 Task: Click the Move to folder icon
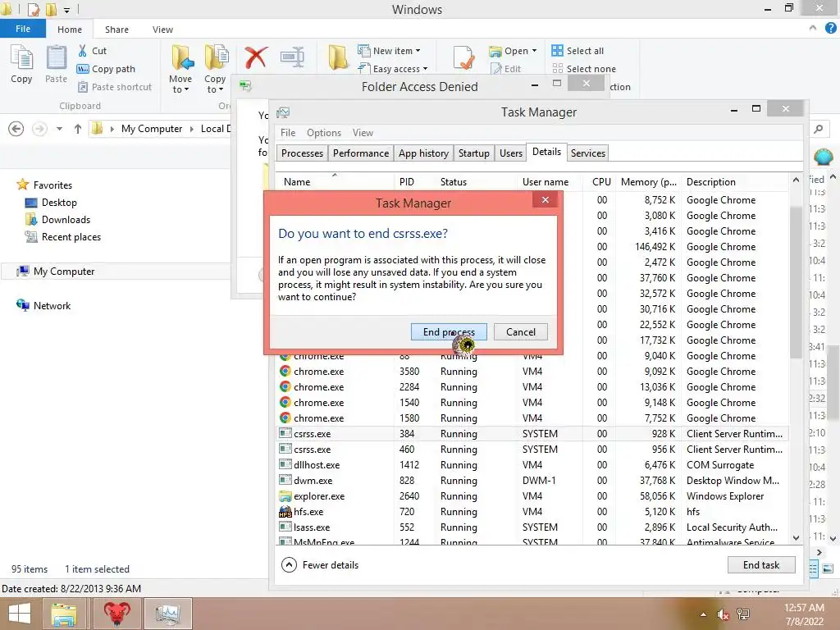click(x=181, y=57)
